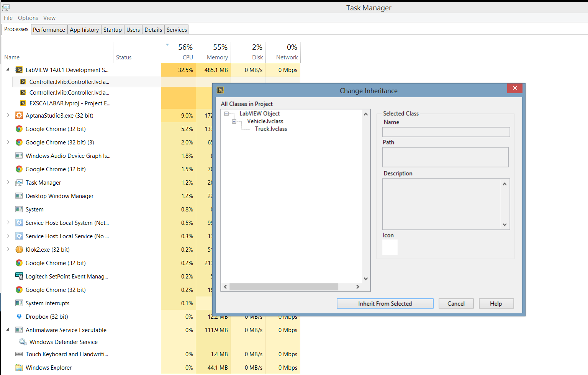Image resolution: width=588 pixels, height=375 pixels.
Task: Click the Selected Class Name field
Action: (446, 132)
